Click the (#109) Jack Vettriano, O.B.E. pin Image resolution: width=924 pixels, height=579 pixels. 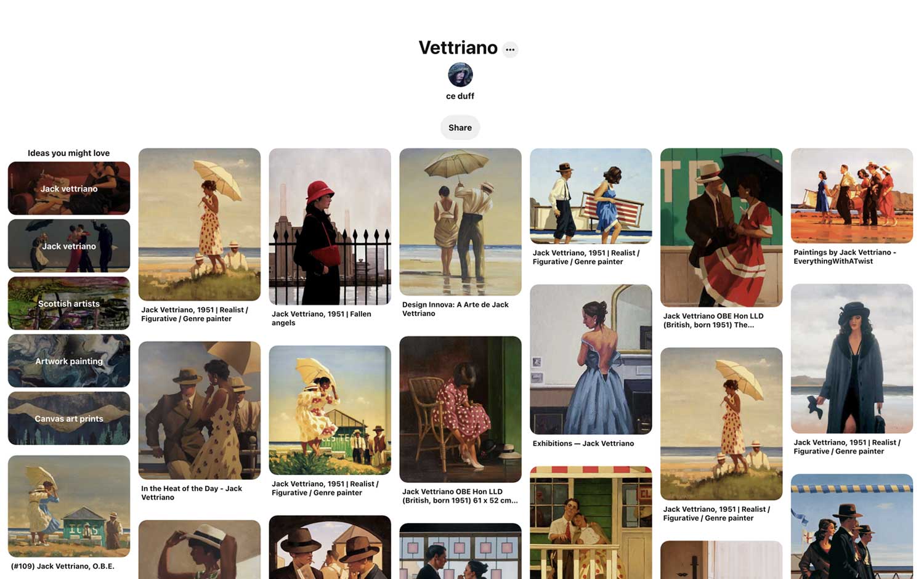pos(69,506)
